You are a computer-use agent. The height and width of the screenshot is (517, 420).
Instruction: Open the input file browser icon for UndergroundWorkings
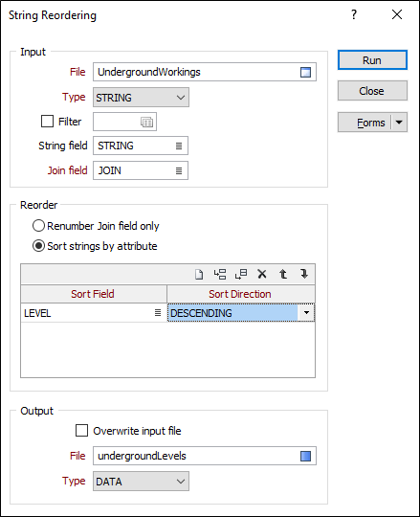(305, 72)
